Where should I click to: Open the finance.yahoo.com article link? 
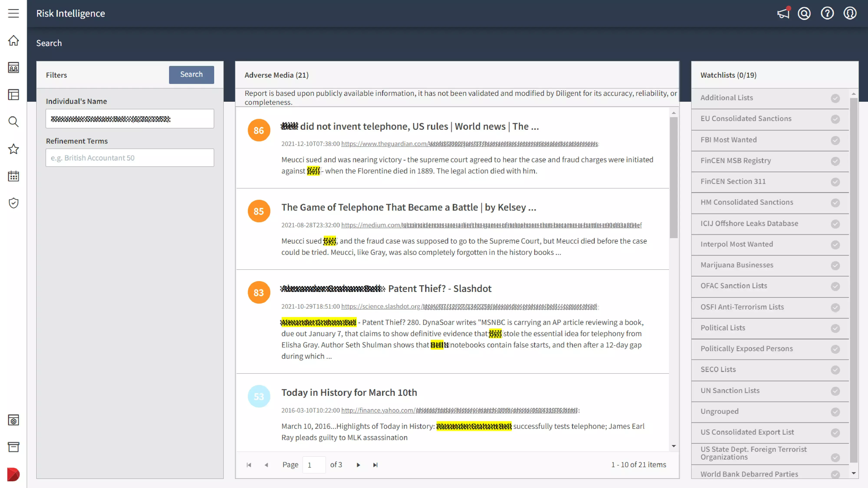tap(460, 411)
